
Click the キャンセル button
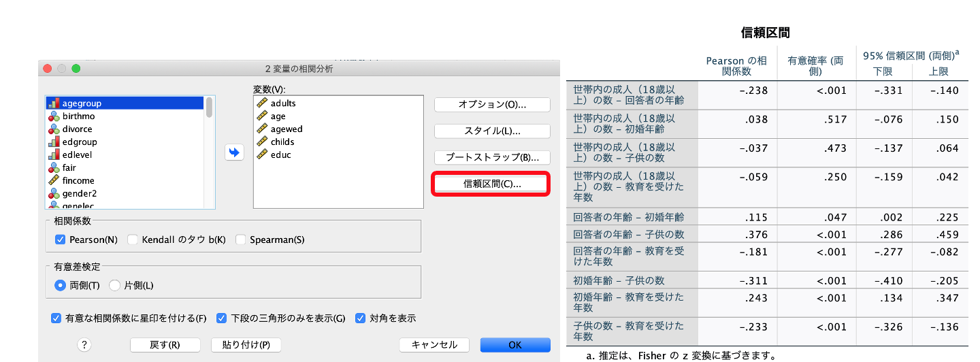[434, 345]
